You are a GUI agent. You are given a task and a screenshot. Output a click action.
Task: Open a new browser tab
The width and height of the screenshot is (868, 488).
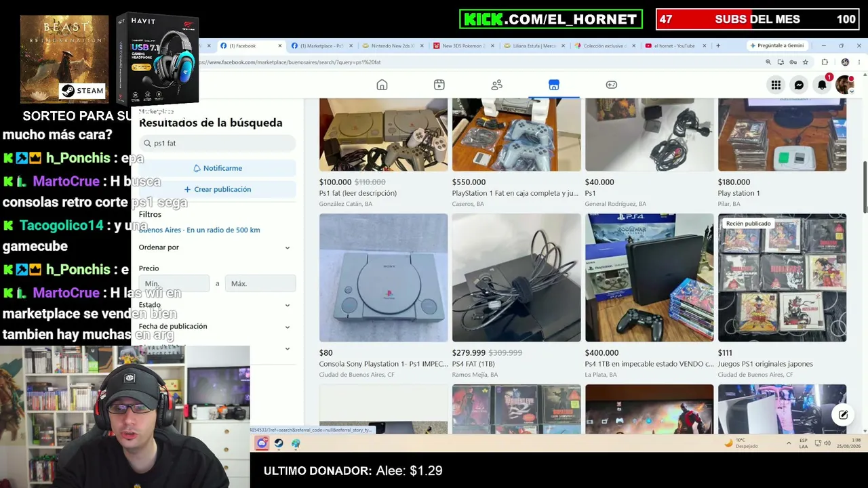[718, 45]
